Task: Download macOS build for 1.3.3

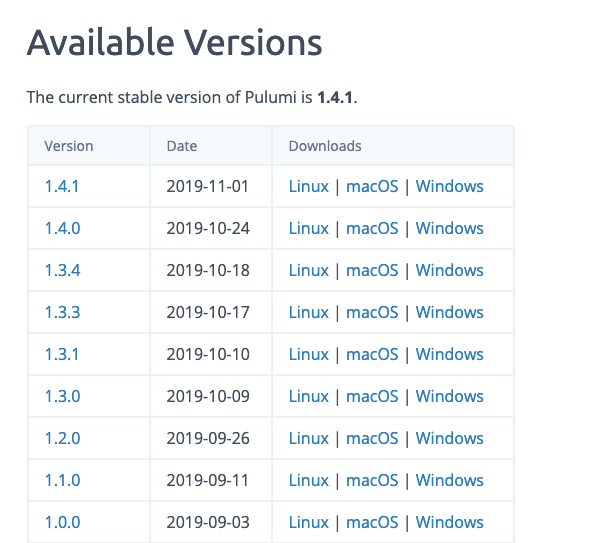Action: click(x=372, y=312)
